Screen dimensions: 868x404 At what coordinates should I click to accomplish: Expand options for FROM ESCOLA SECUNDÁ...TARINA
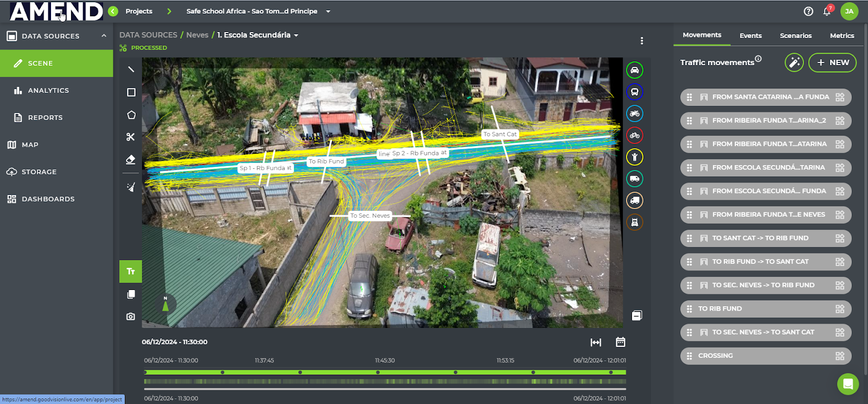click(840, 168)
